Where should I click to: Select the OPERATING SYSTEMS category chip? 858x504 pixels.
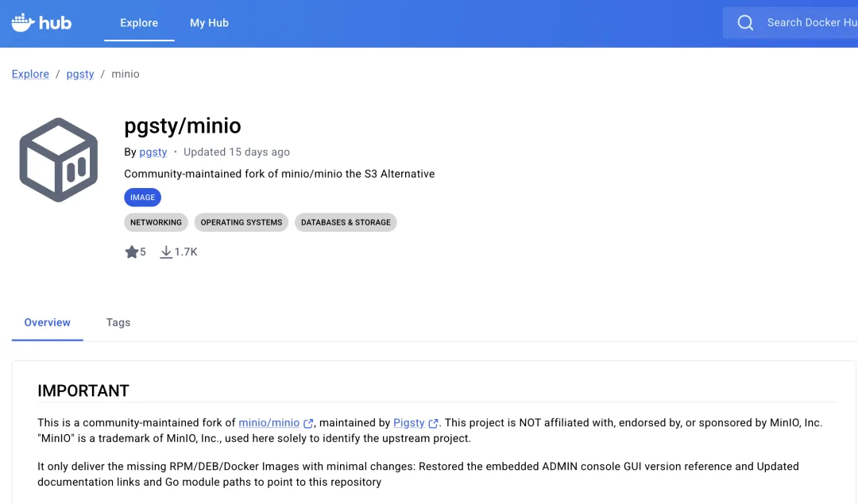pyautogui.click(x=242, y=222)
